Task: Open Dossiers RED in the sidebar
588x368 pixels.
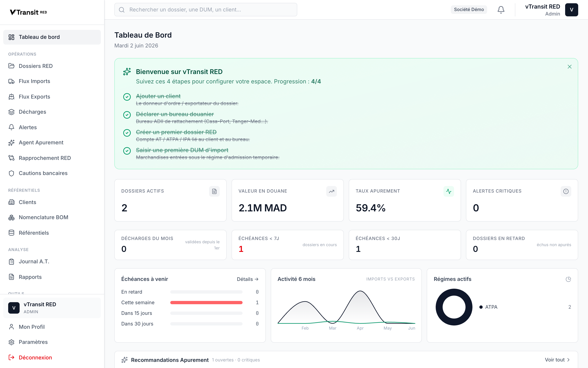Action: pos(52,66)
